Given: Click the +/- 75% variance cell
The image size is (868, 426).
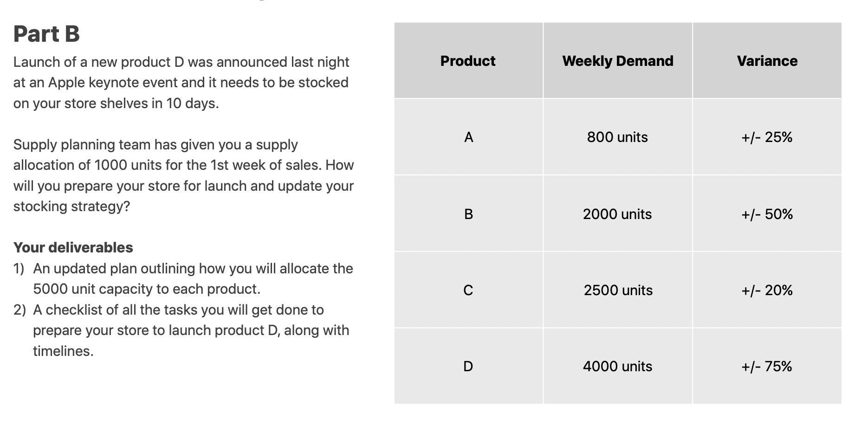Looking at the screenshot, I should 767,366.
